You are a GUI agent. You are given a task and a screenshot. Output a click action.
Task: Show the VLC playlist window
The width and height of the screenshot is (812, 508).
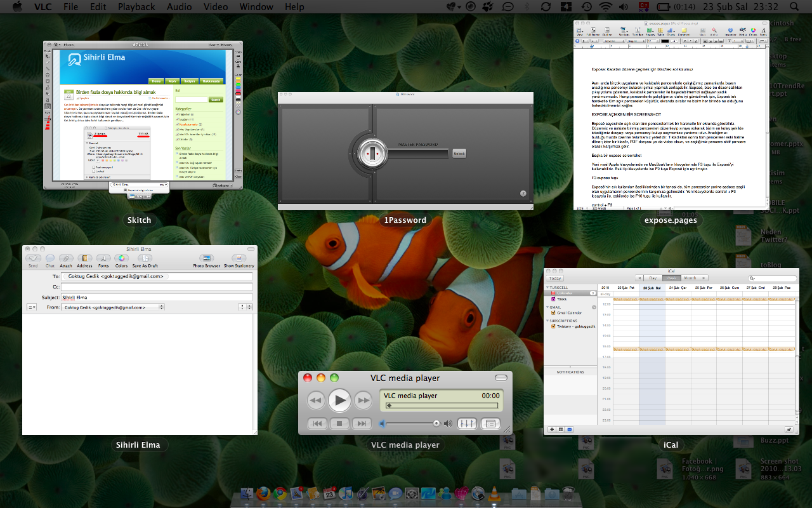(x=490, y=424)
